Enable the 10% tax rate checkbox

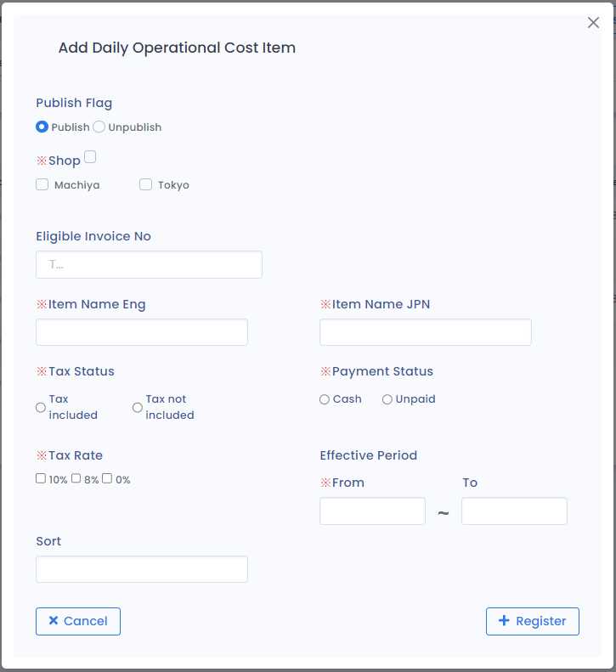pyautogui.click(x=41, y=478)
